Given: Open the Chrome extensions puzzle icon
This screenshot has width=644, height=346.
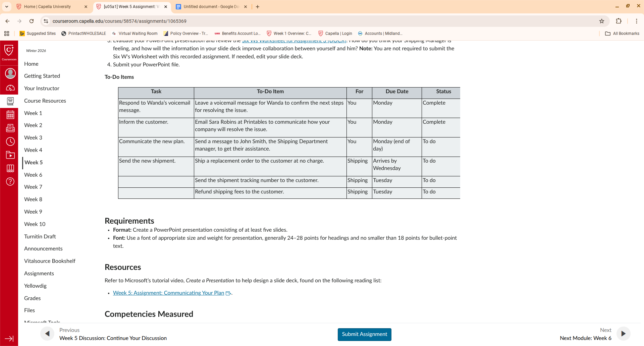Looking at the screenshot, I should click(619, 21).
